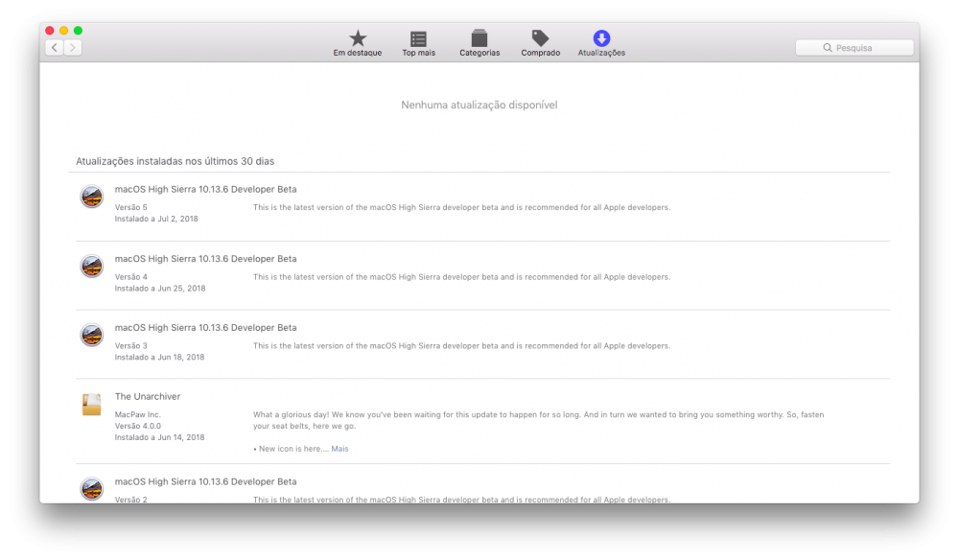This screenshot has height=560, width=959.
Task: Go forward with the right arrow
Action: 73,48
